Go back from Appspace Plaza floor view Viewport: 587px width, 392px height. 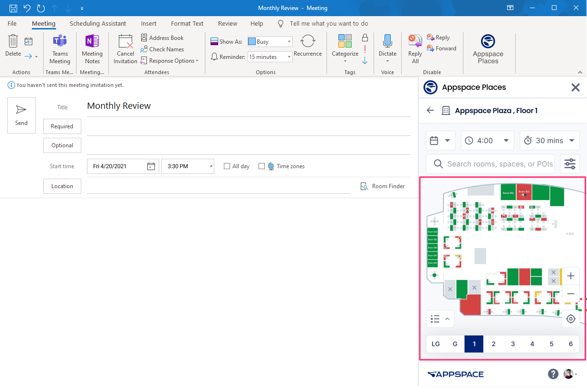(430, 110)
